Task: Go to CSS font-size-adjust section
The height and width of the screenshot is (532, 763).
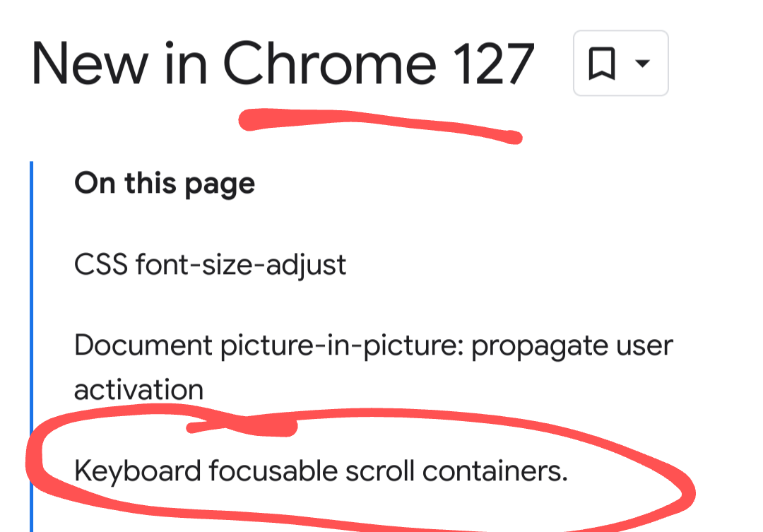Action: pos(210,265)
